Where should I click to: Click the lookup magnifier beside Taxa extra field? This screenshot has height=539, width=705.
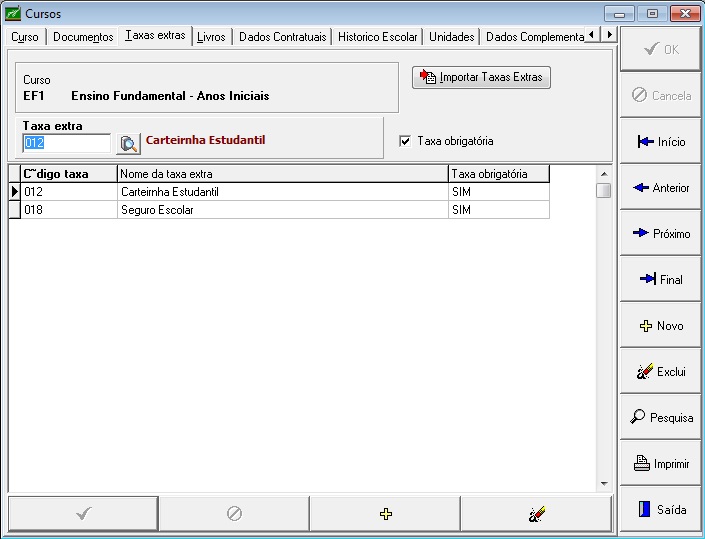tap(128, 144)
